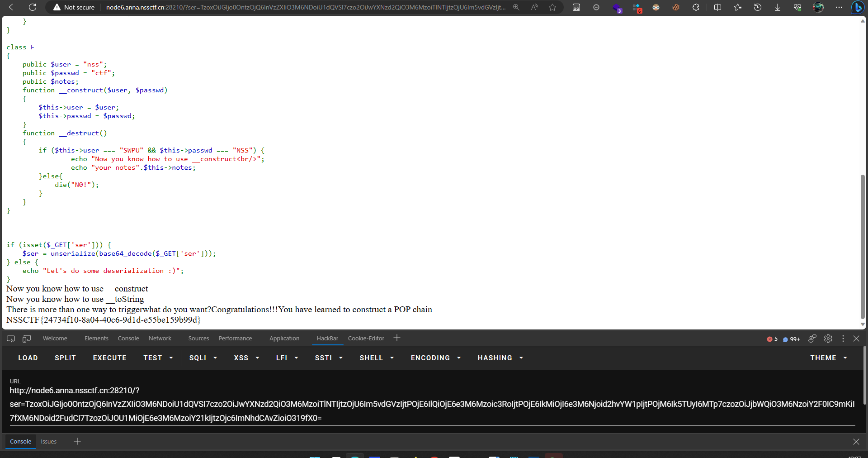Open Browser essentials heartbeat icon
This screenshot has height=458, width=868.
797,7
